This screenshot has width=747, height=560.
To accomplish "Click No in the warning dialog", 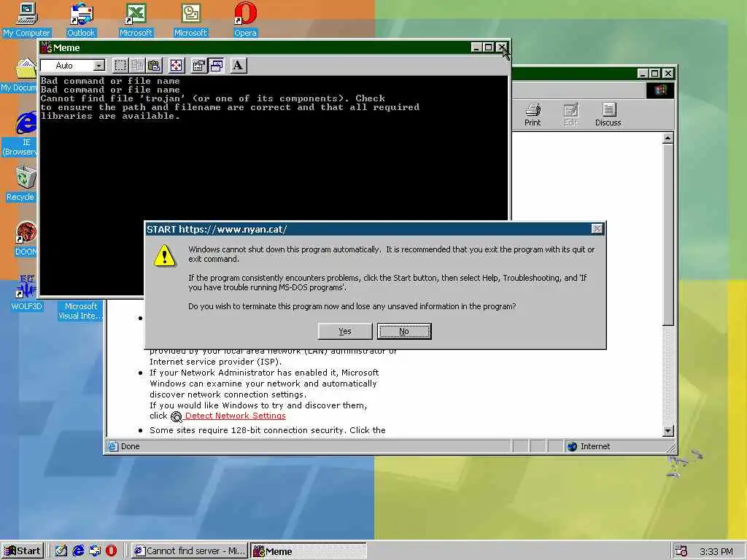I will coord(404,331).
